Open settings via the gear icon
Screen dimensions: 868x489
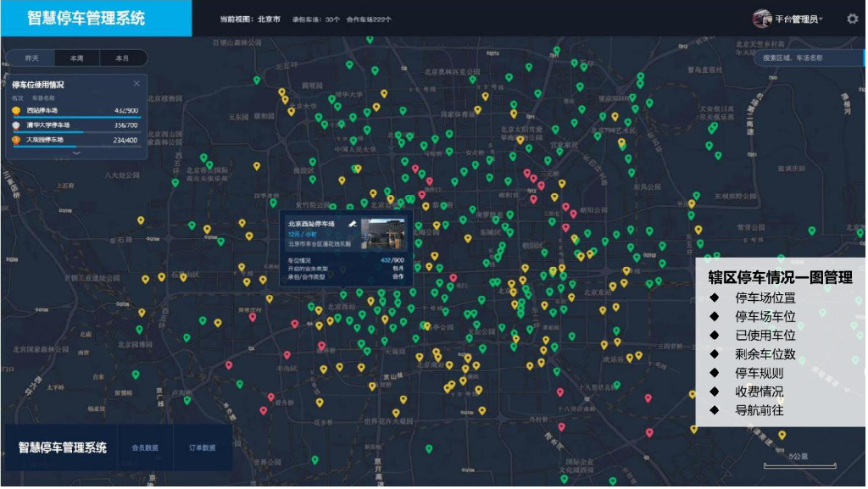pos(852,19)
